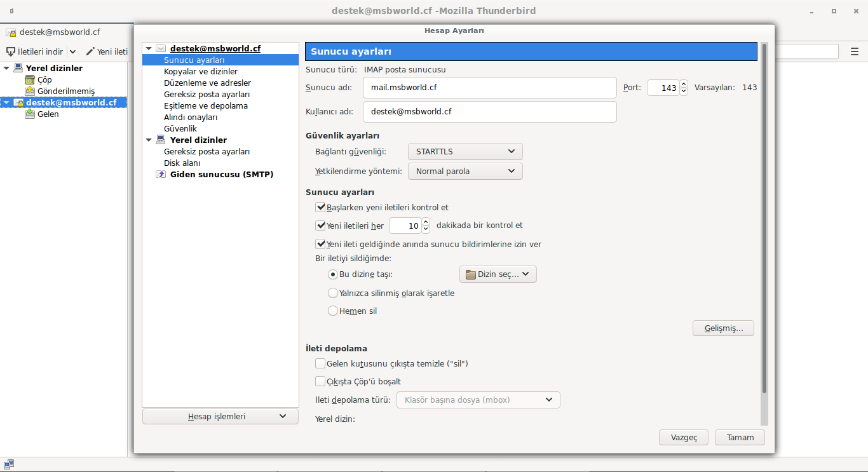Click the Vazgeç cancel button

[x=684, y=437]
